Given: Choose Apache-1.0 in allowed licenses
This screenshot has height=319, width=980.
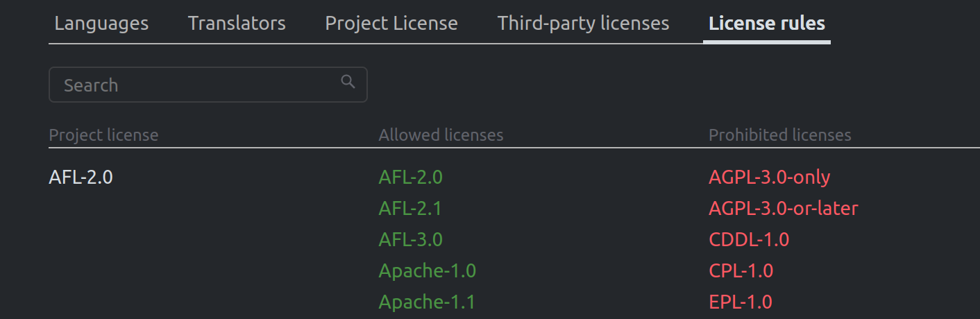Looking at the screenshot, I should (x=427, y=271).
